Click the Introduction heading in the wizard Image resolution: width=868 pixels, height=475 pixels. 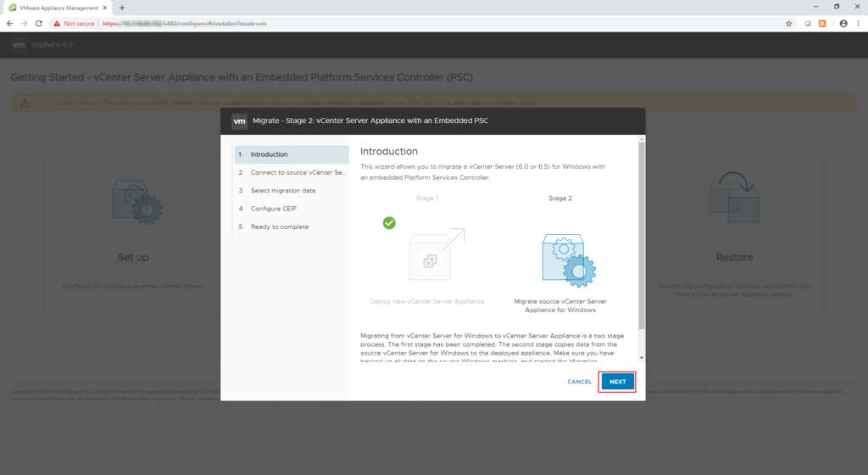pos(388,151)
